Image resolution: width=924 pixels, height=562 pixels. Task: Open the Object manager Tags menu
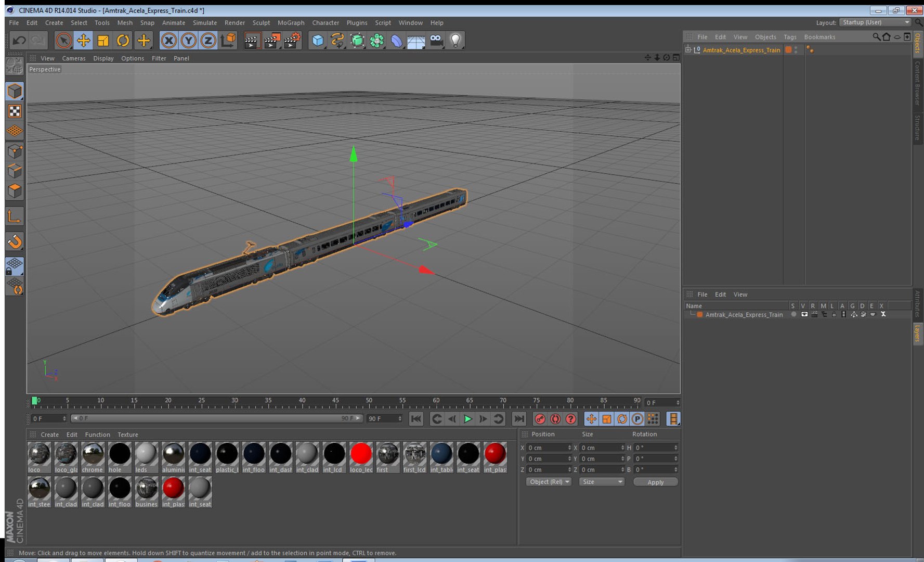(x=790, y=37)
